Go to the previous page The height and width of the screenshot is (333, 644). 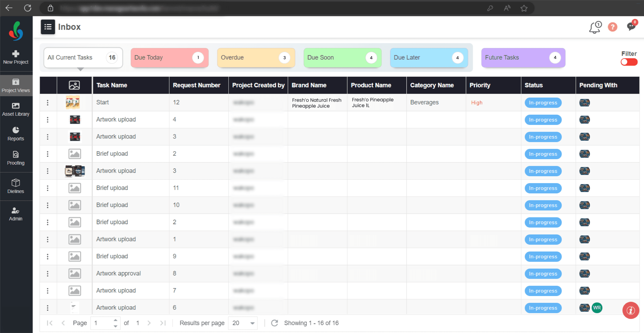63,323
